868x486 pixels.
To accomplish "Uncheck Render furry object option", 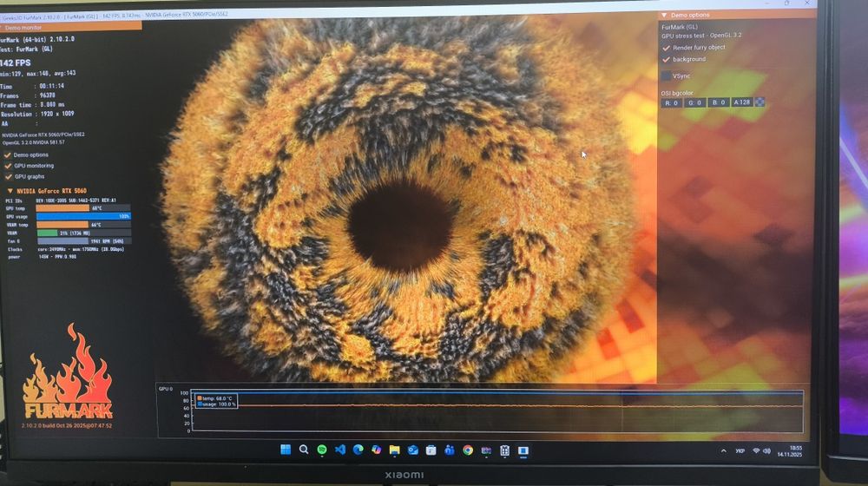I will (666, 48).
